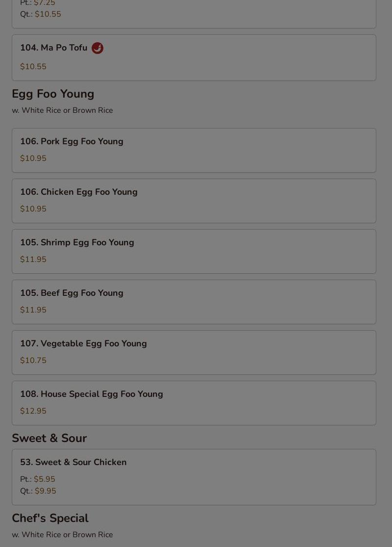Pick 107. Vegetable Egg Foo Young
Image resolution: width=392 pixels, height=547 pixels.
[x=83, y=343]
